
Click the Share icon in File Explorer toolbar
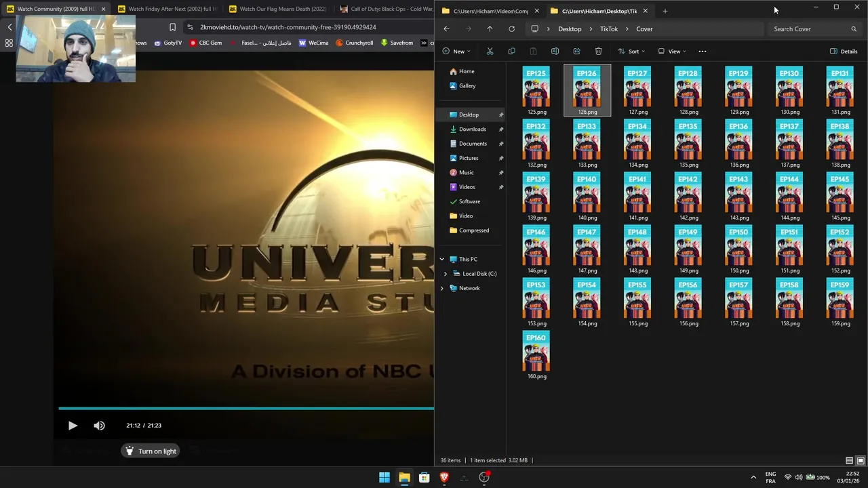[x=576, y=52]
